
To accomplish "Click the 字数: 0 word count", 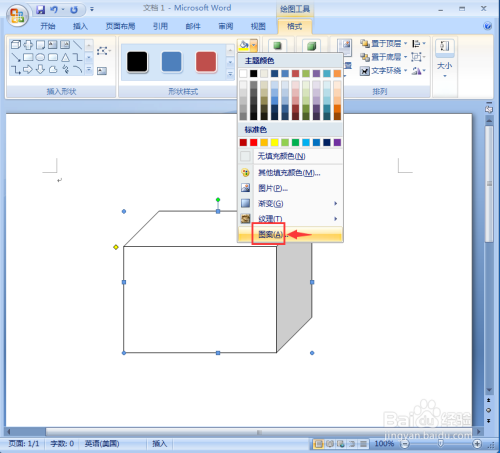I will tap(62, 444).
